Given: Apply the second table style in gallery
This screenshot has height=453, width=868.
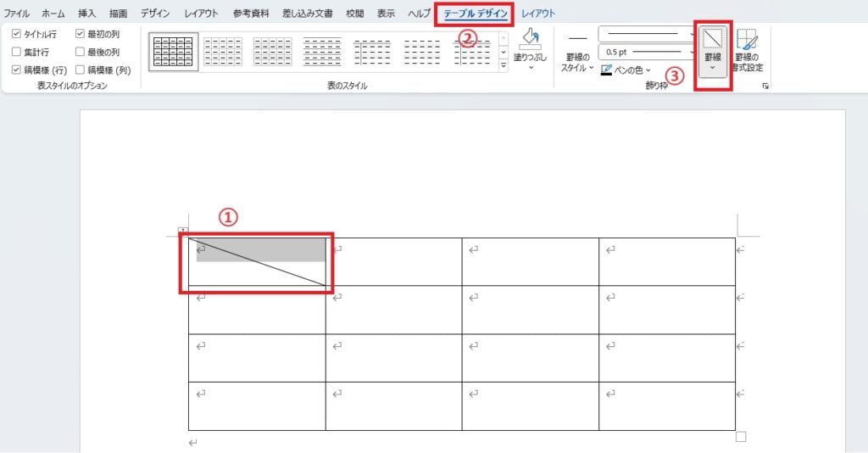Looking at the screenshot, I should [x=223, y=52].
